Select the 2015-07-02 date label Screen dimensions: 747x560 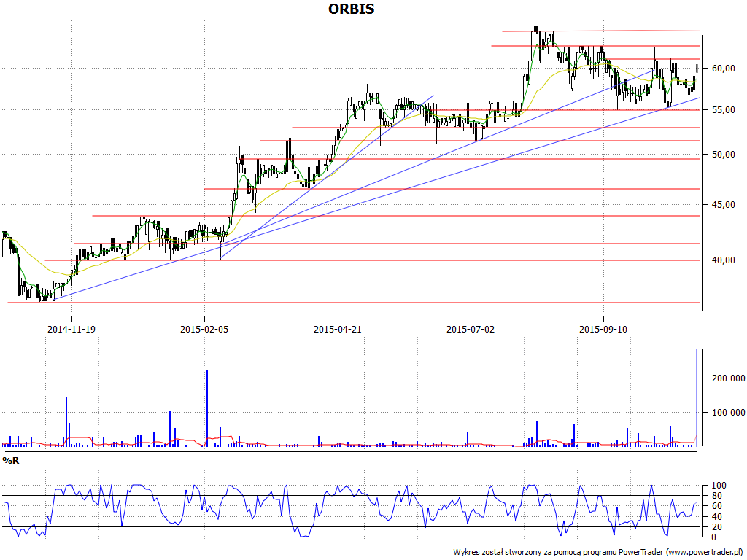(471, 329)
